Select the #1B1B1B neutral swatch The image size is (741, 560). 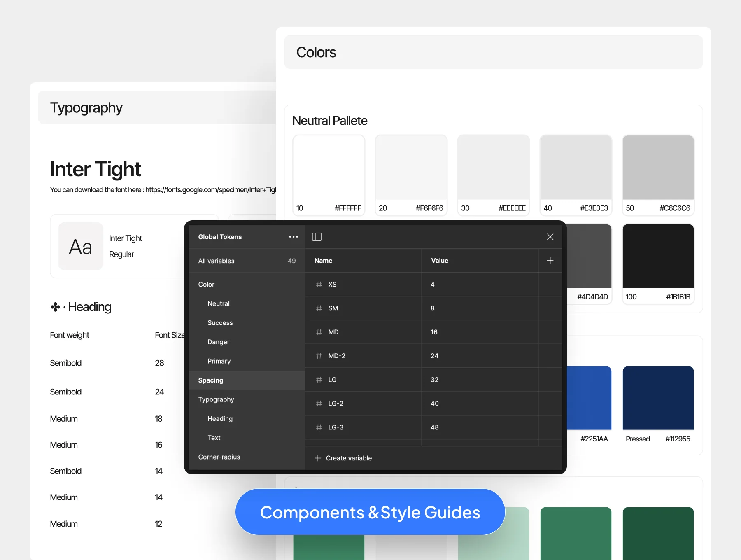(658, 264)
